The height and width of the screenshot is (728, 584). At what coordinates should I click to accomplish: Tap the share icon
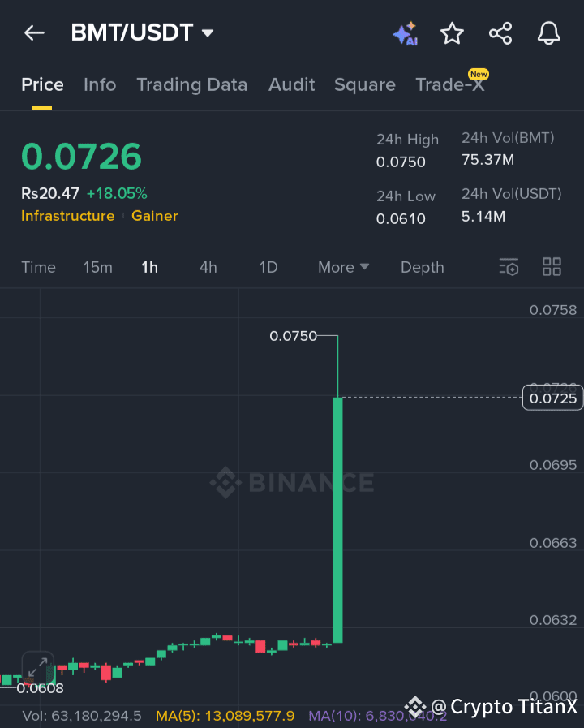(500, 33)
